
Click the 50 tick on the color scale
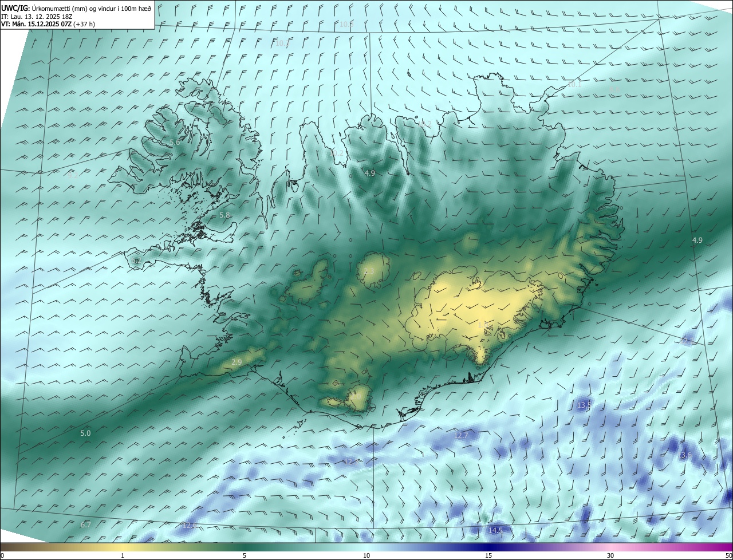click(729, 556)
